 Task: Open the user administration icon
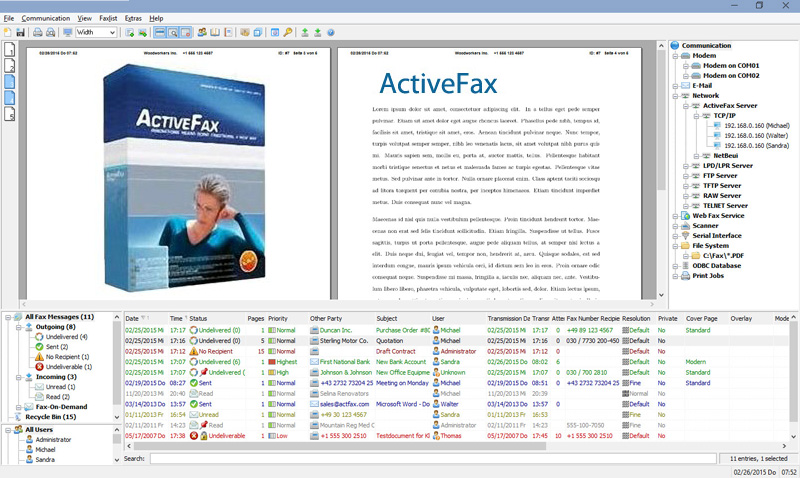point(202,32)
